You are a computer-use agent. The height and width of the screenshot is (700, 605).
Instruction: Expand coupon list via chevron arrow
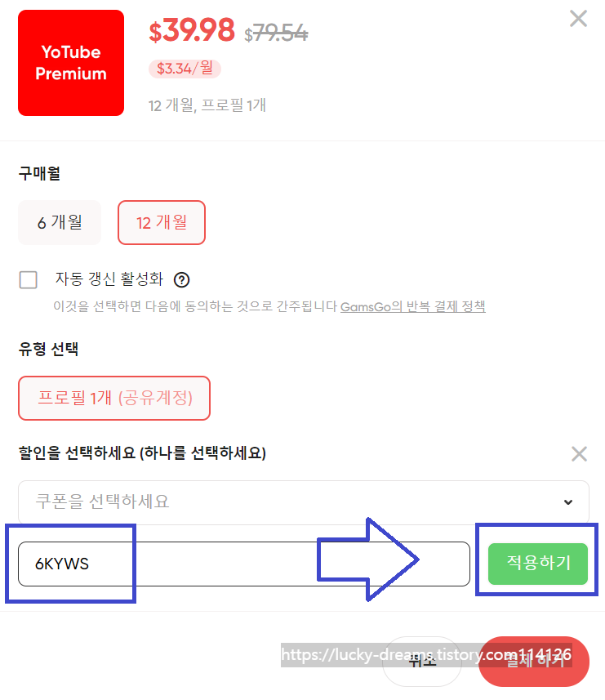point(568,502)
